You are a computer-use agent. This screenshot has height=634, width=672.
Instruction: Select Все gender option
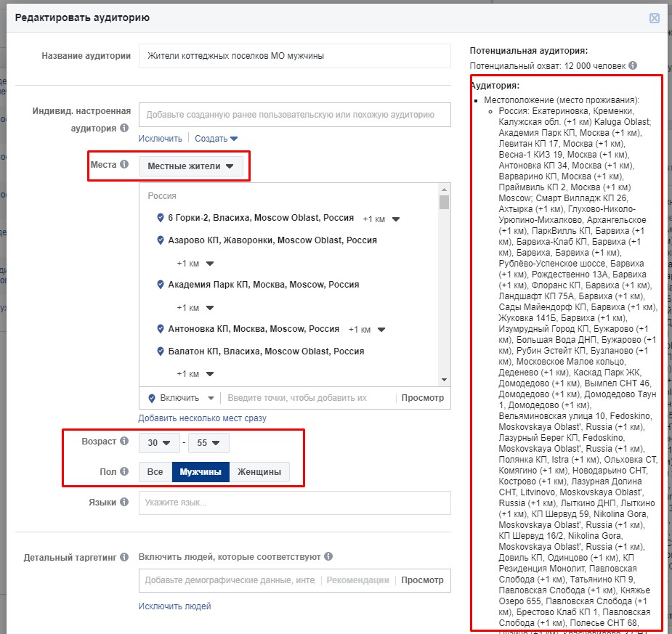155,472
